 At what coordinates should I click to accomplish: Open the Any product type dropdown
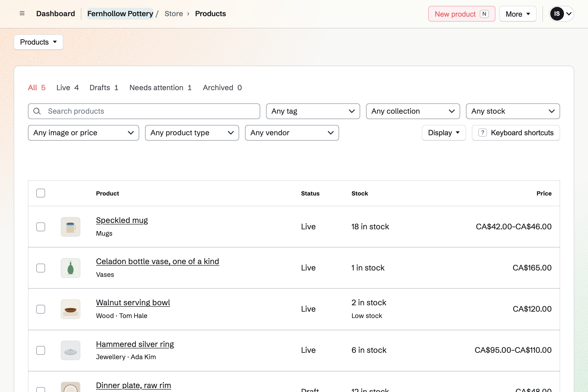pos(192,133)
